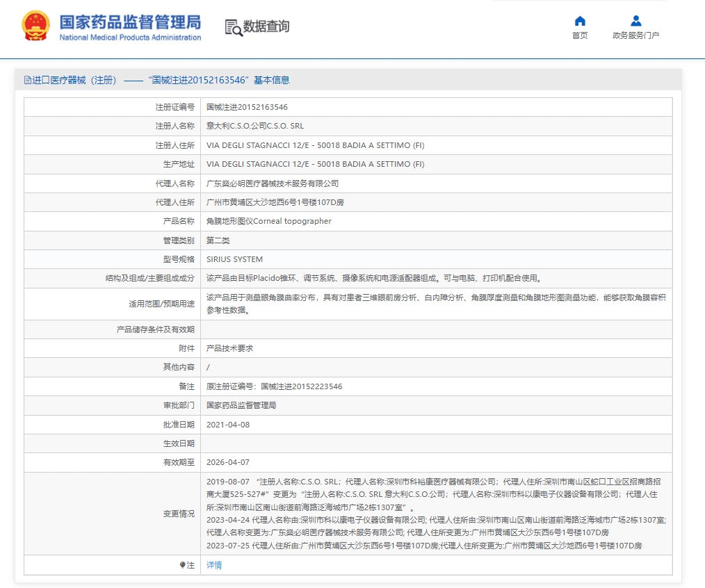Select approval date 2021-04-08
The image size is (705, 588).
228,425
